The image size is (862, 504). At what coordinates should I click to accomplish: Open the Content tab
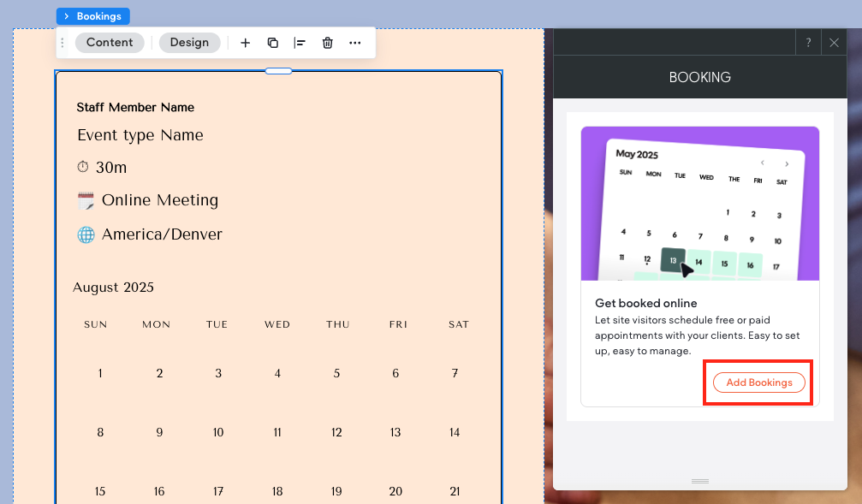tap(110, 42)
